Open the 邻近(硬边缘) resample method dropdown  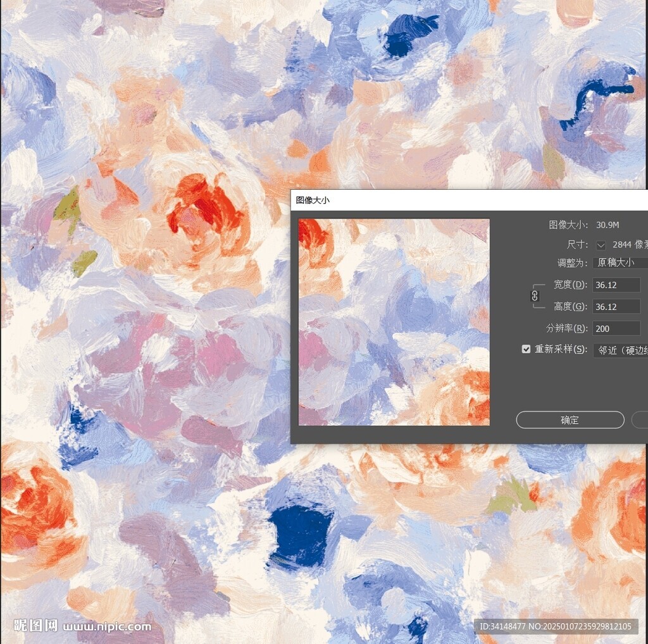point(620,350)
